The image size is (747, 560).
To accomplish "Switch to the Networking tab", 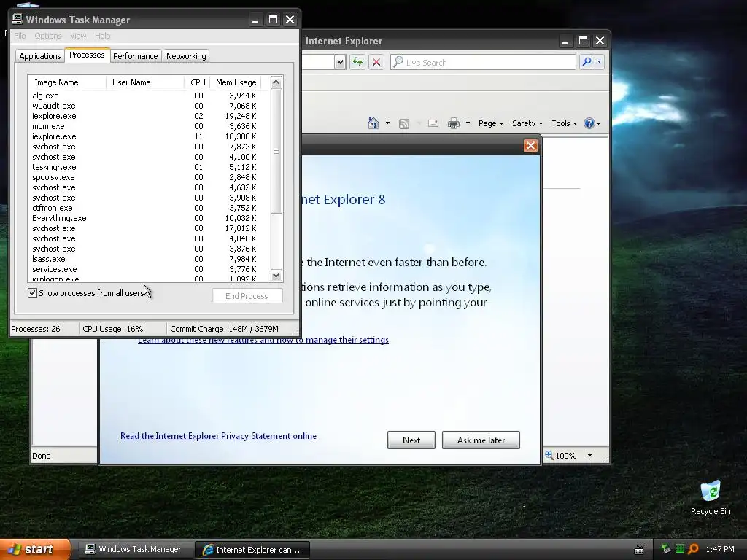I will [186, 56].
